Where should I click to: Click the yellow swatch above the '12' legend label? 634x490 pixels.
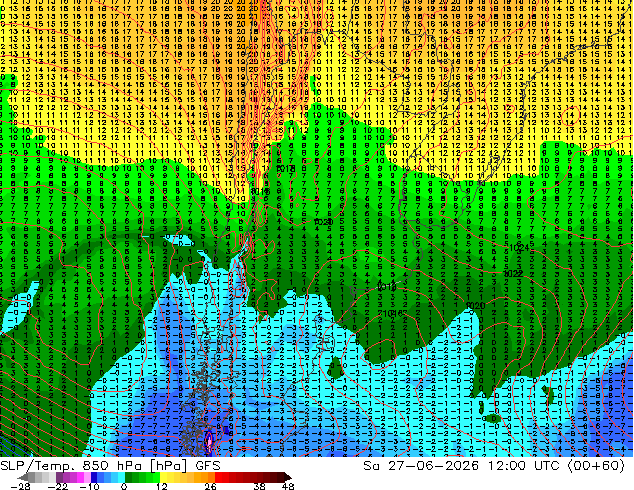163,477
